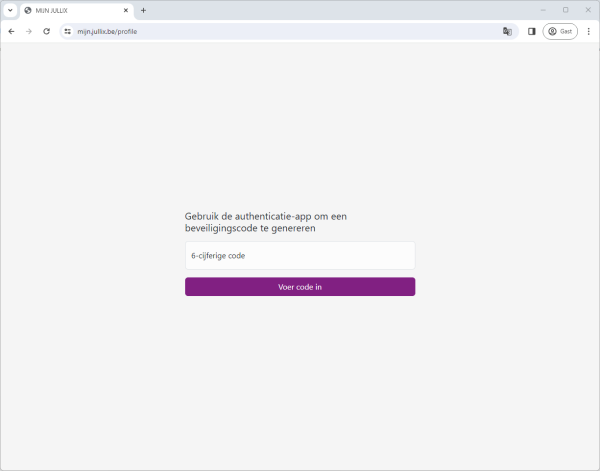Open Chrome's three-dot menu
The width and height of the screenshot is (600, 471).
pos(588,31)
